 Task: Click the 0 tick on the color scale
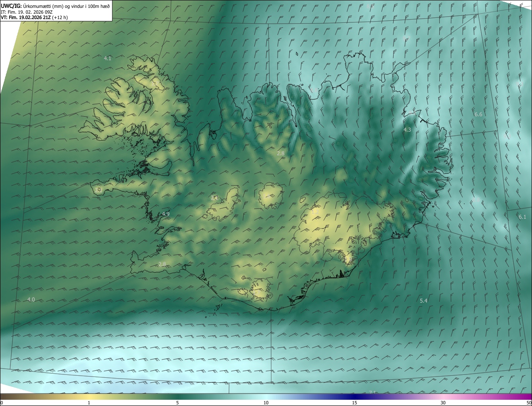2,403
